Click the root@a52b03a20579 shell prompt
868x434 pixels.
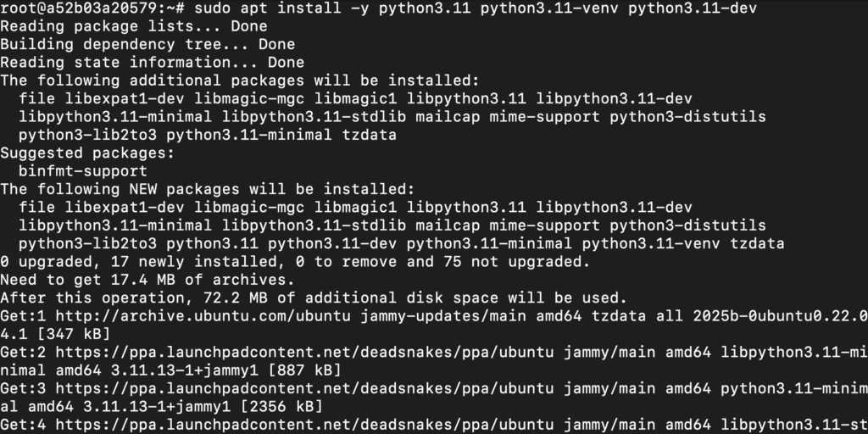tap(92, 8)
